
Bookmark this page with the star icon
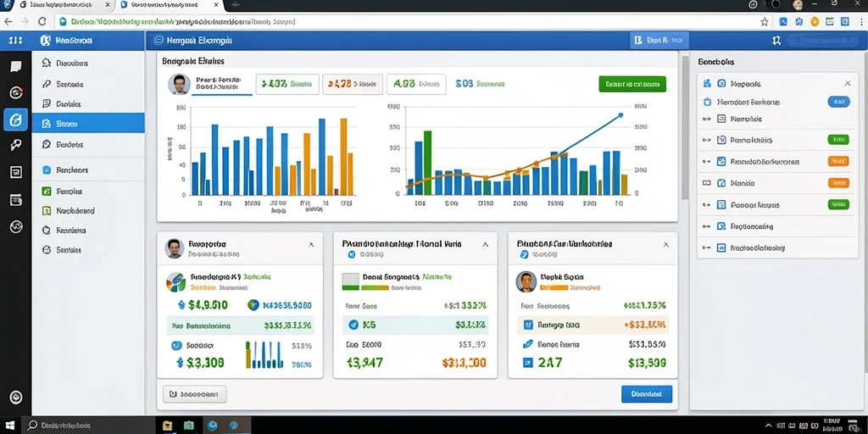[x=764, y=21]
